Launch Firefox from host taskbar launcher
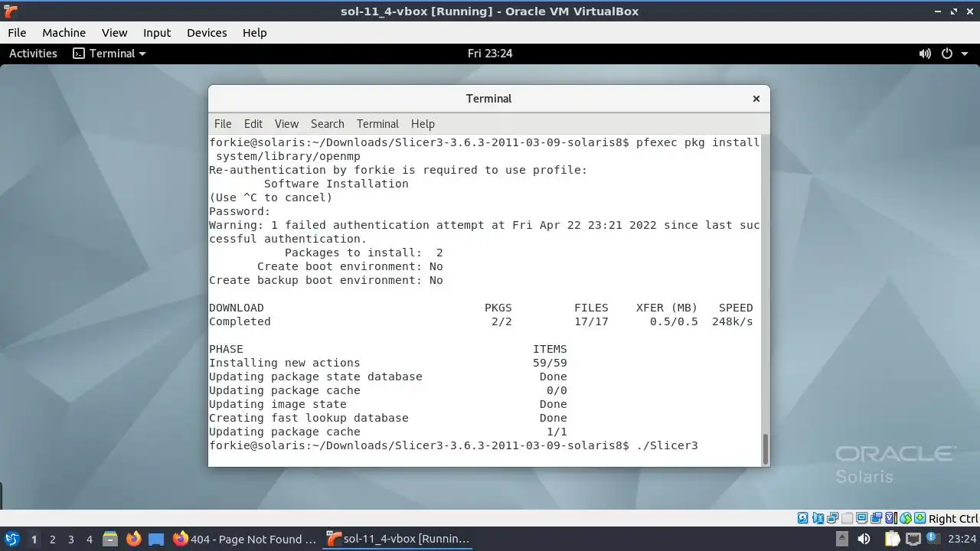 [133, 539]
